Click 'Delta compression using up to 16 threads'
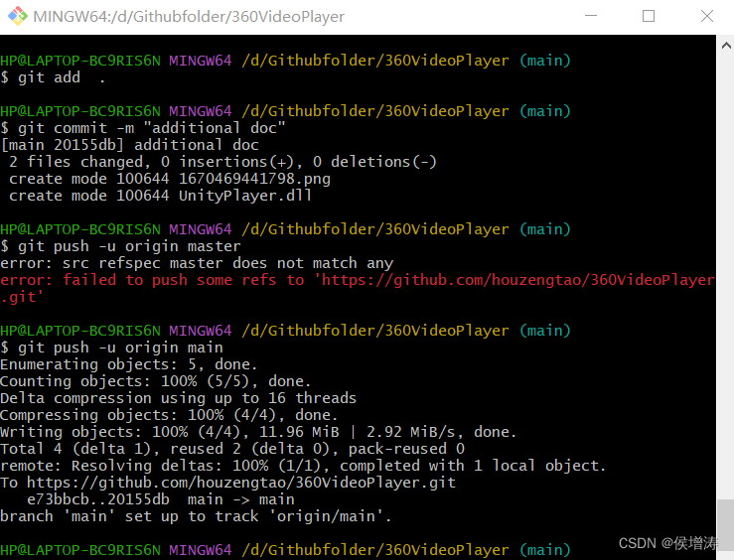Viewport: 734px width, 560px height. tap(179, 398)
